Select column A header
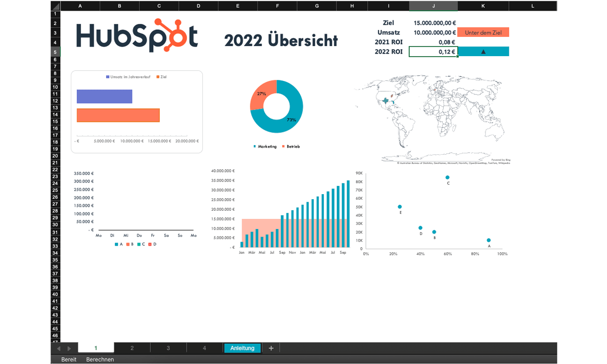The image size is (607, 364). tap(80, 6)
